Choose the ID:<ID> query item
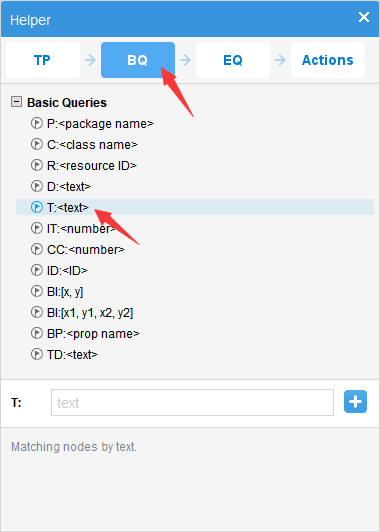Viewport: 380px width, 532px height. click(x=67, y=270)
